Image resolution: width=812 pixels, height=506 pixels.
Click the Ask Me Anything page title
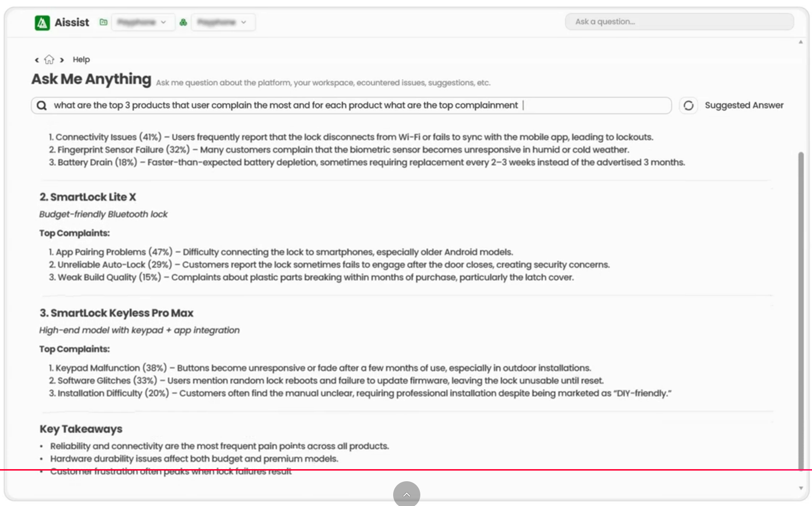pyautogui.click(x=91, y=79)
